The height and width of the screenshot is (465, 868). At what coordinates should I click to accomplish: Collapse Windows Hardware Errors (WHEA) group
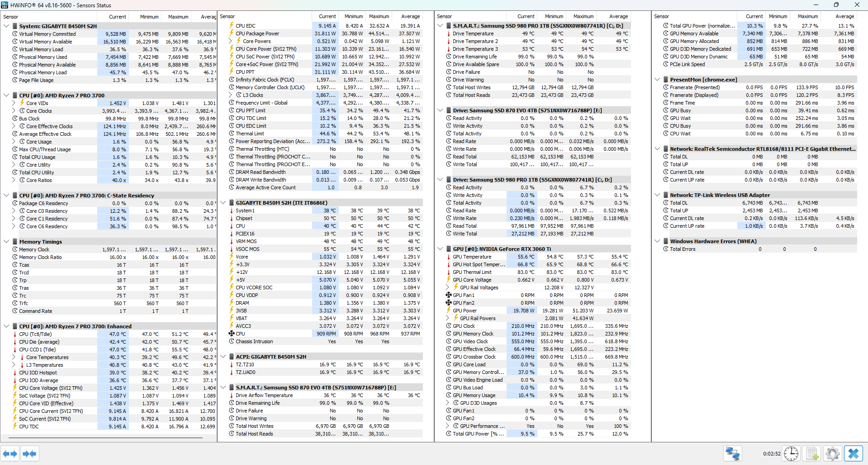[657, 241]
